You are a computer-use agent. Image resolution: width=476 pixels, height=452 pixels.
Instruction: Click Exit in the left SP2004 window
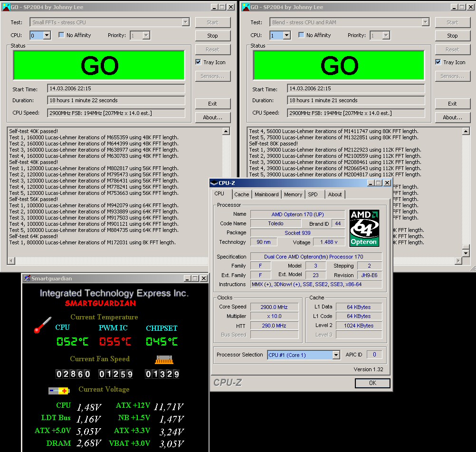point(212,104)
